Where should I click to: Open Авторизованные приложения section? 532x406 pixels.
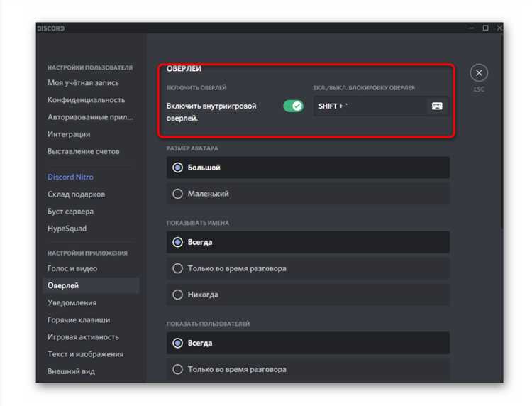tap(90, 117)
